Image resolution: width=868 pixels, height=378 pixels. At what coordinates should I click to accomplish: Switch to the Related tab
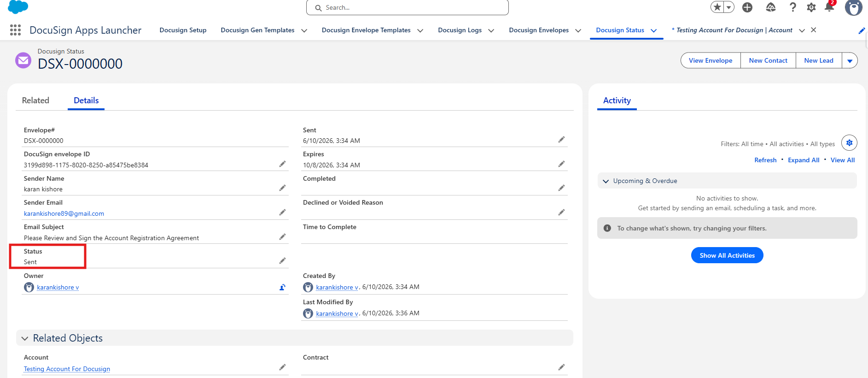click(35, 100)
